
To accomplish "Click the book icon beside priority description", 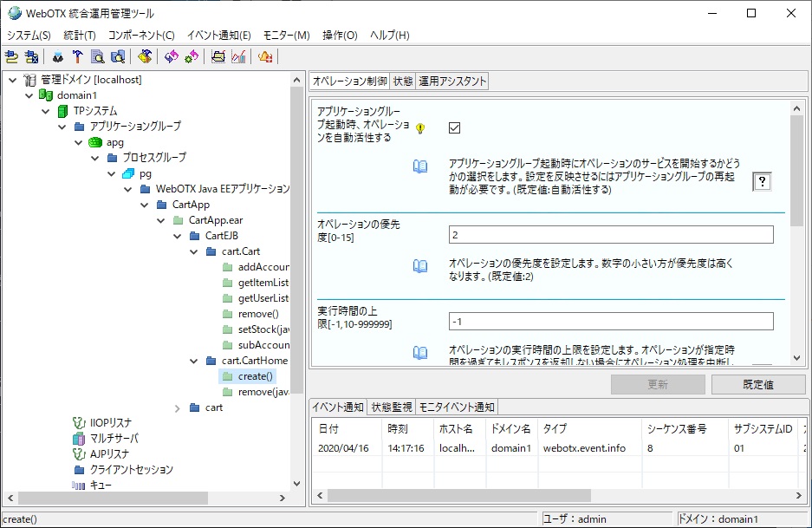I will tap(420, 266).
